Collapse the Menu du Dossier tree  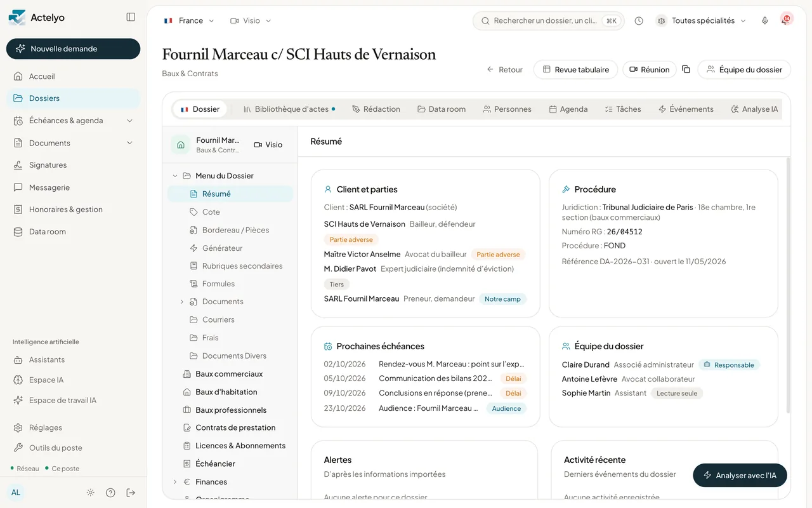point(175,176)
